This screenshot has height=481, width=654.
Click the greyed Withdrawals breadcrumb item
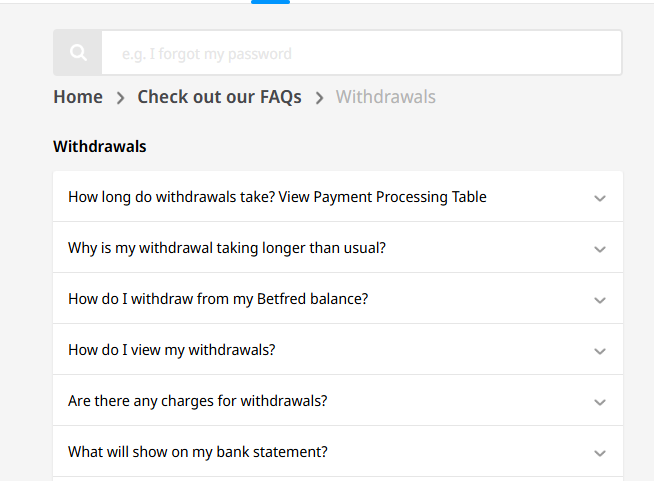[385, 97]
